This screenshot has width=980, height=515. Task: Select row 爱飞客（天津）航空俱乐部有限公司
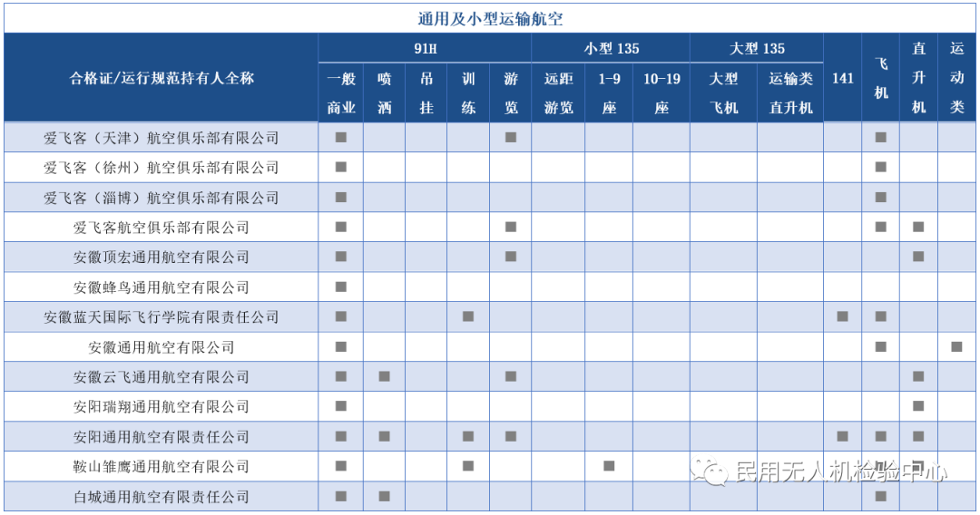[490, 137]
